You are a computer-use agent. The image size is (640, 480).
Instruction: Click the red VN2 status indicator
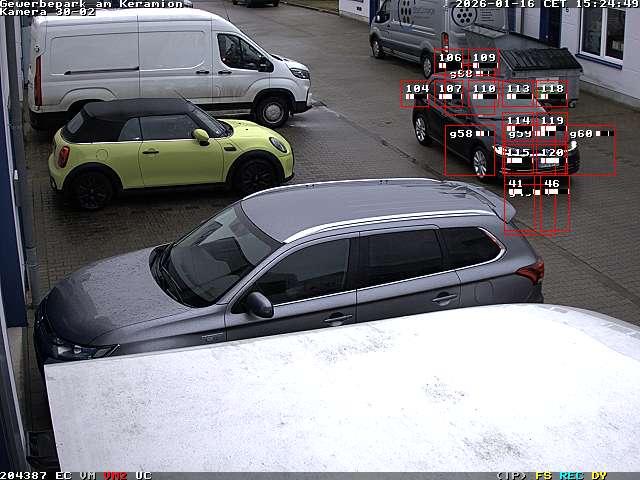point(115,475)
